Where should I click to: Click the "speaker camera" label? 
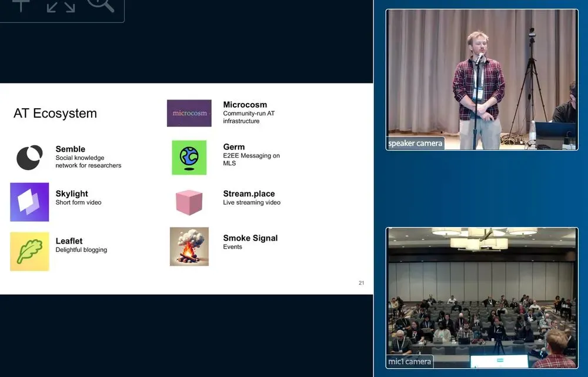pos(415,144)
